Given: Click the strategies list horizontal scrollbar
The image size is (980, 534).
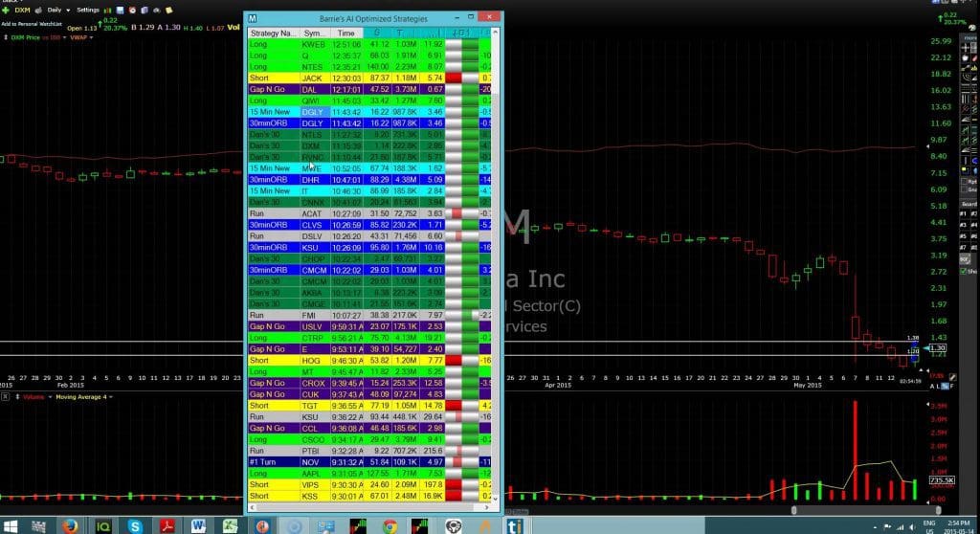Looking at the screenshot, I should pyautogui.click(x=369, y=507).
